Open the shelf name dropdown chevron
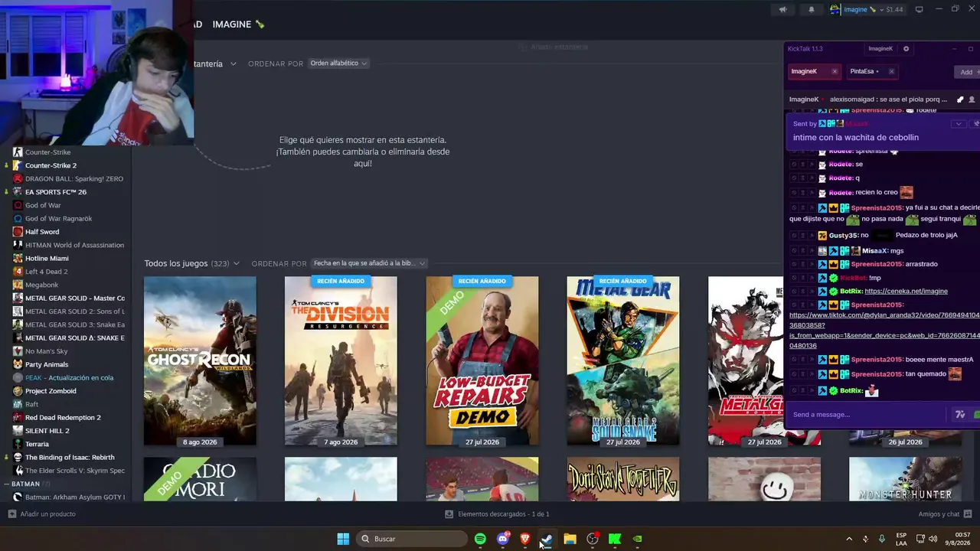 pyautogui.click(x=233, y=64)
